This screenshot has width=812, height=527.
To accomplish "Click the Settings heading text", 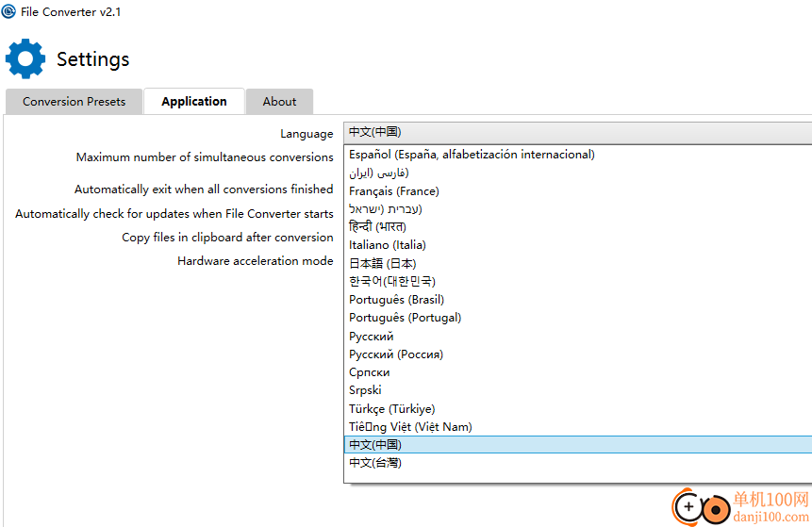I will point(93,59).
